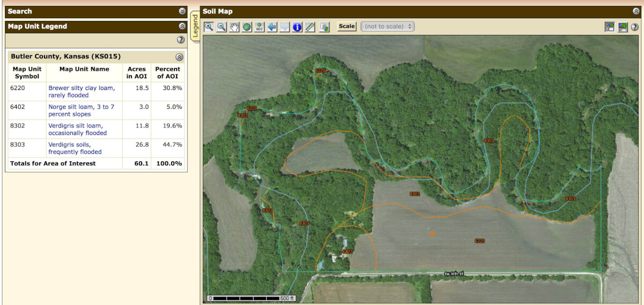The height and width of the screenshot is (305, 644).
Task: Collapse the Butler County, Kansas table
Action: pos(179,57)
